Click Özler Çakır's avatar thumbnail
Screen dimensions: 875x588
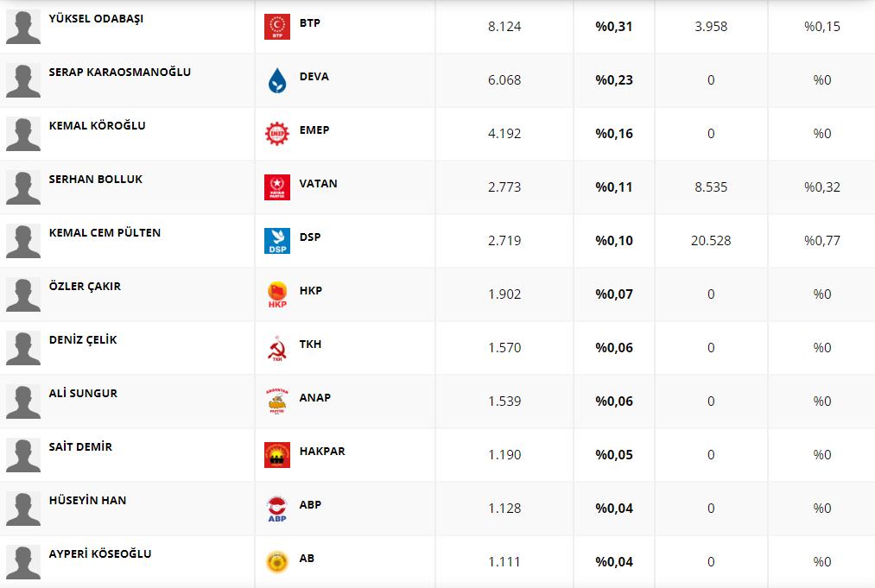tap(23, 294)
